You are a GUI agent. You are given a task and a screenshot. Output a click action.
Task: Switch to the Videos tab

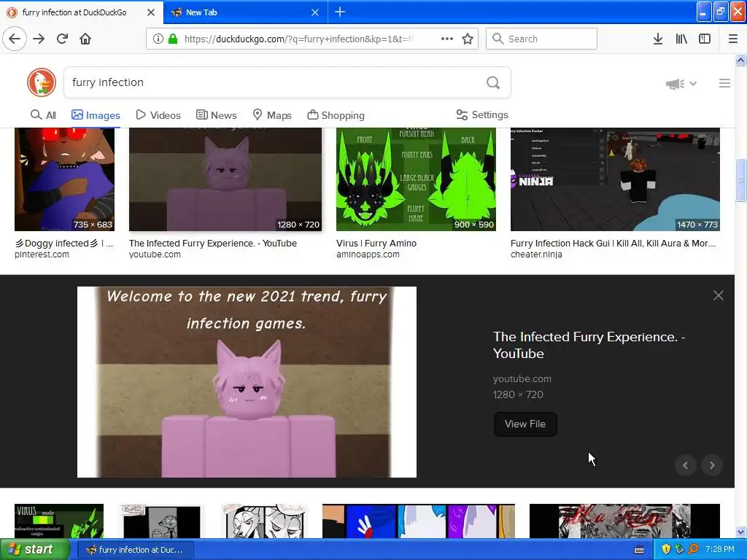coord(158,115)
